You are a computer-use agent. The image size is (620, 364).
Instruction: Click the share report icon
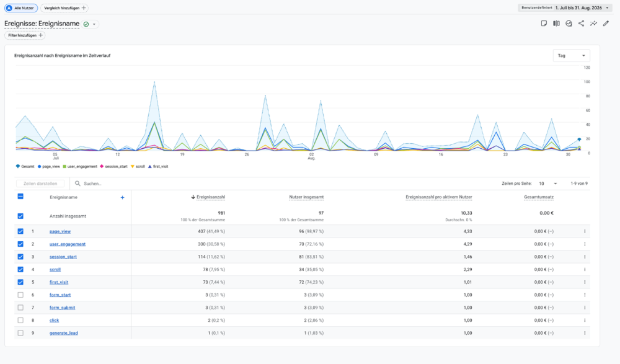pyautogui.click(x=581, y=24)
